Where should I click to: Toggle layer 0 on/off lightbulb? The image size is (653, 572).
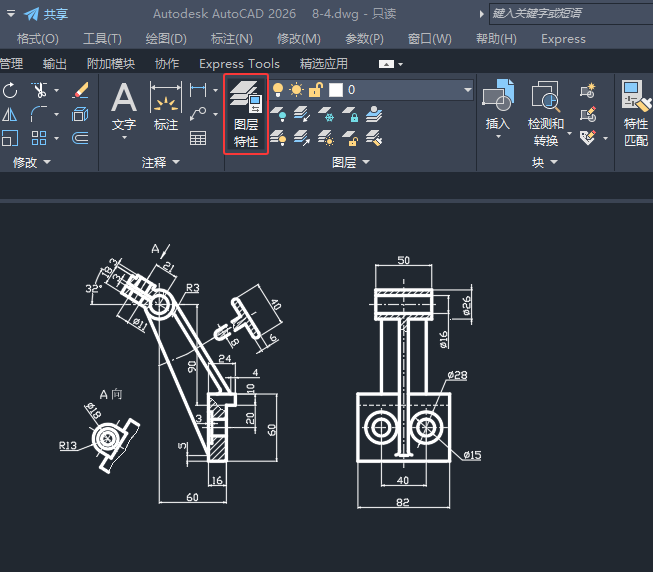click(278, 90)
